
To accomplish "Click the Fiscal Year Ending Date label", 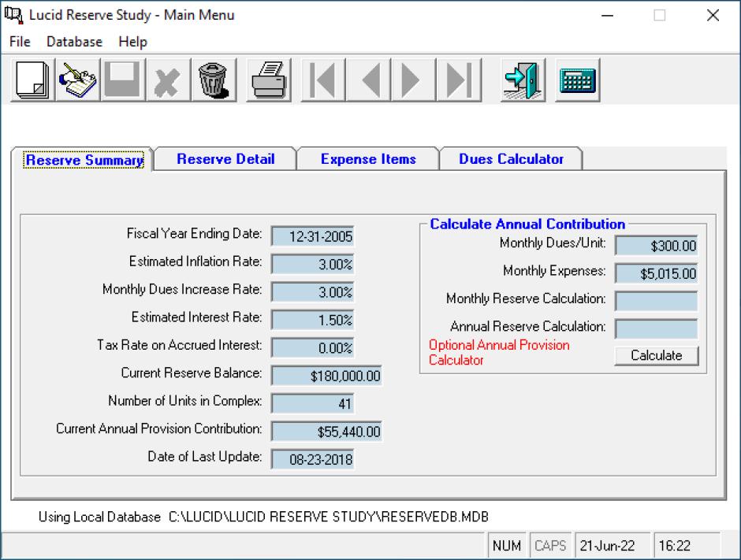I will pyautogui.click(x=194, y=233).
